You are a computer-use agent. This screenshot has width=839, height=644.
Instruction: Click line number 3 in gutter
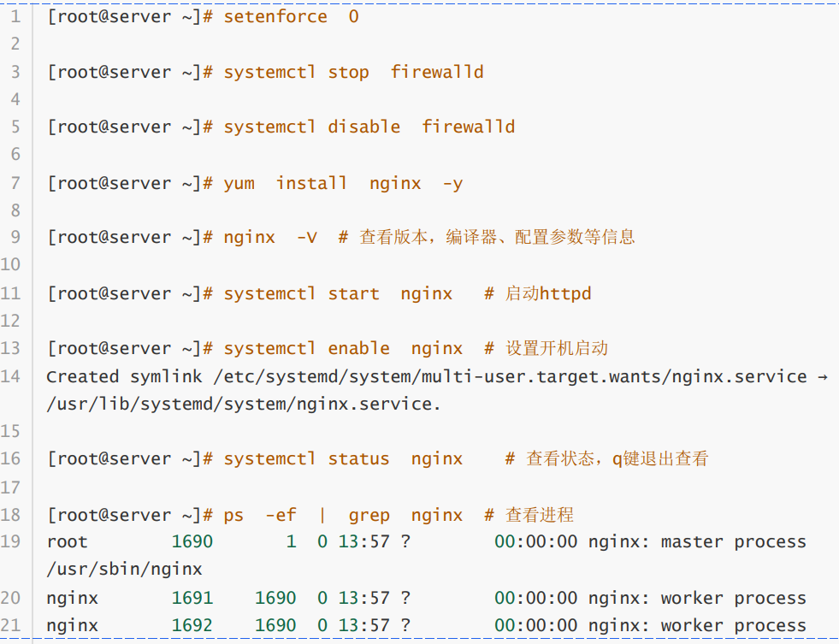click(x=15, y=72)
